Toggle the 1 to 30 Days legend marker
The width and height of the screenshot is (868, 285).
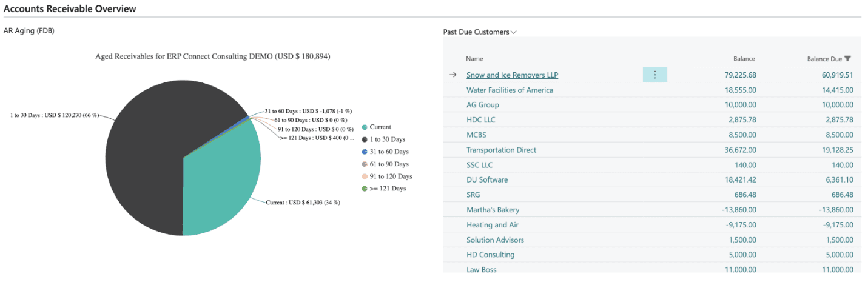click(365, 139)
